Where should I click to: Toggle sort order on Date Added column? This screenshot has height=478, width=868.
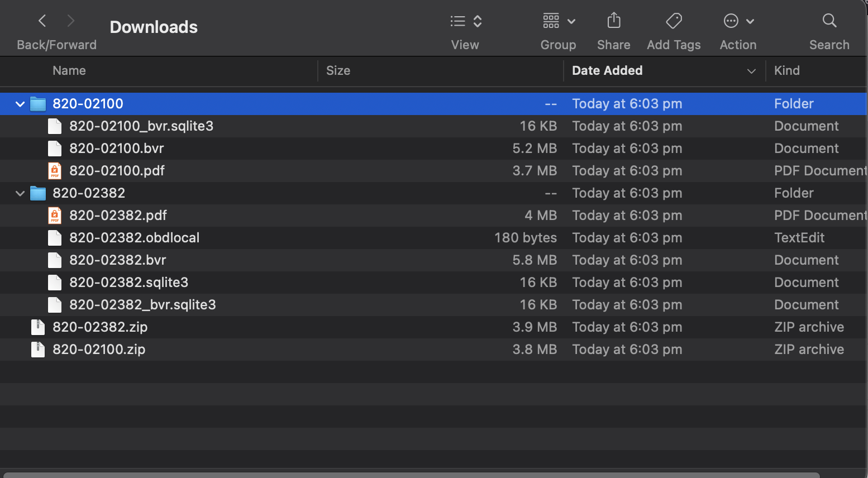[x=607, y=71]
